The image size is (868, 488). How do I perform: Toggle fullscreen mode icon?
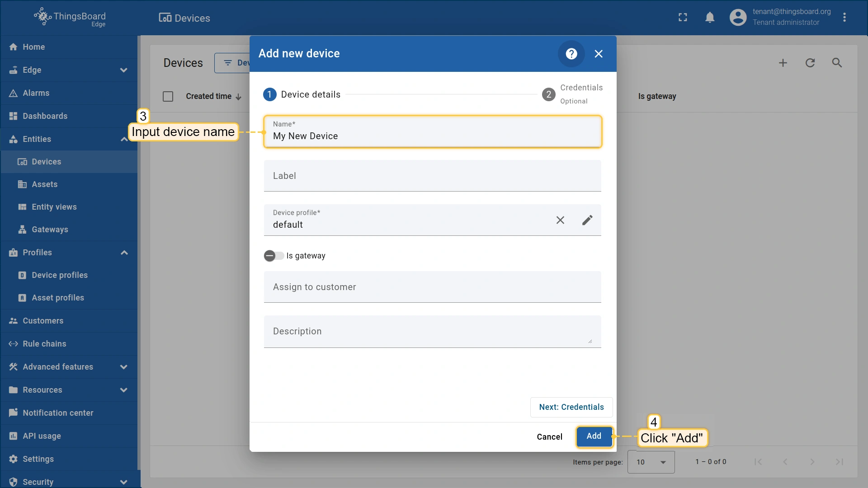683,18
